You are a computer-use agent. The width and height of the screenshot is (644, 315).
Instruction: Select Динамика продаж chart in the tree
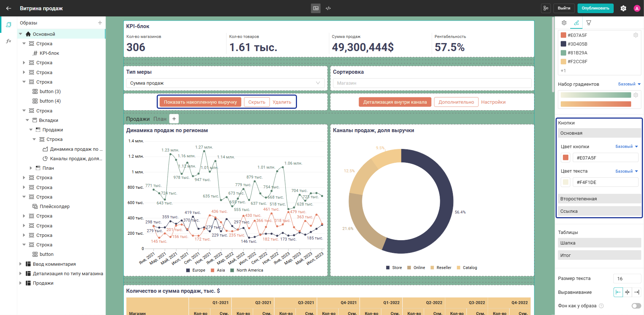(76, 149)
